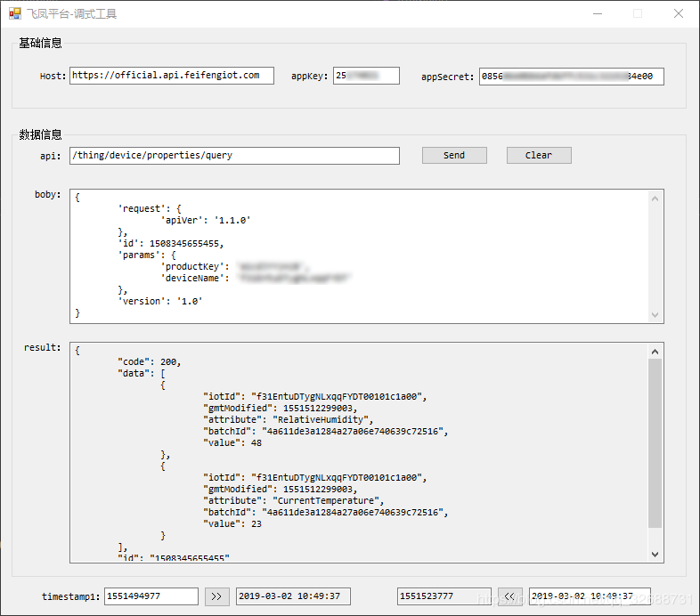Click the 'version': '1.0' line in body
The image size is (700, 616).
(x=159, y=301)
